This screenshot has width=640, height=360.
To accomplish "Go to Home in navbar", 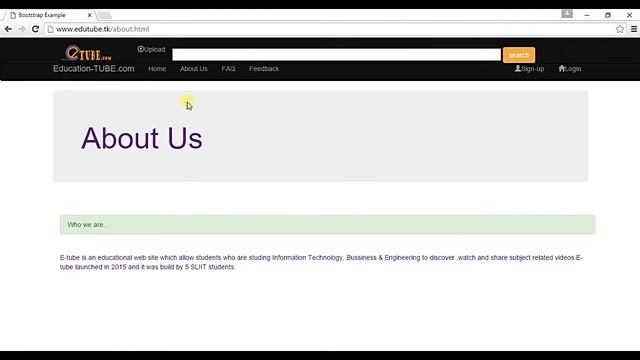I will (157, 69).
